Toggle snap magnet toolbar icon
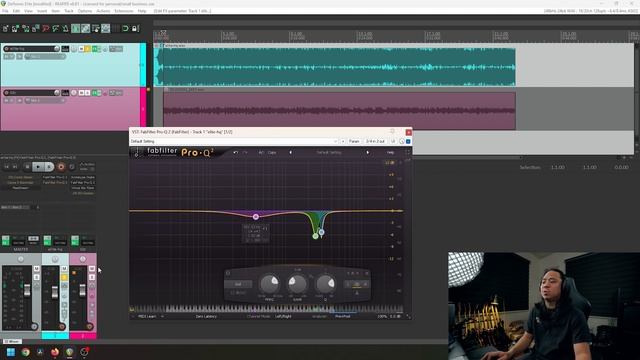Screen dimensions: 640x360 tap(125, 29)
